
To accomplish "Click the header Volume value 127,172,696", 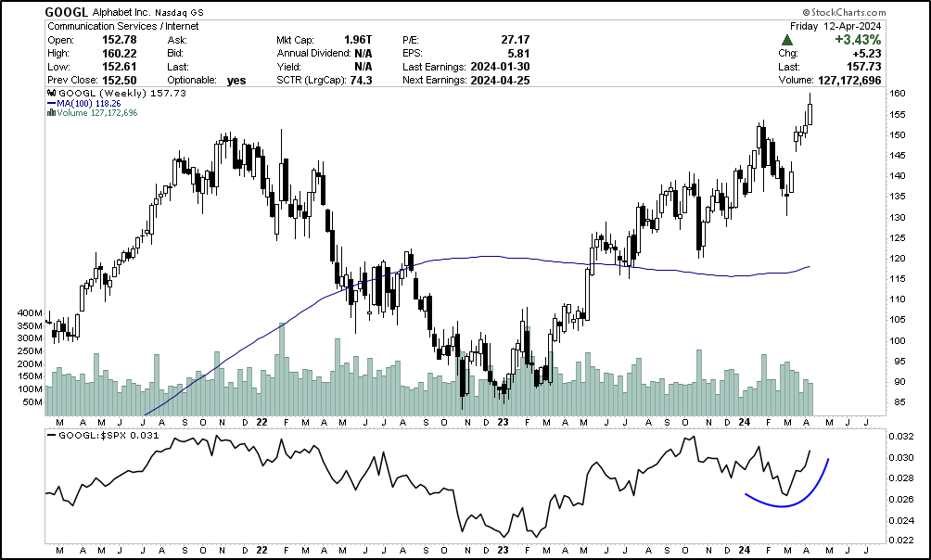I will point(849,80).
